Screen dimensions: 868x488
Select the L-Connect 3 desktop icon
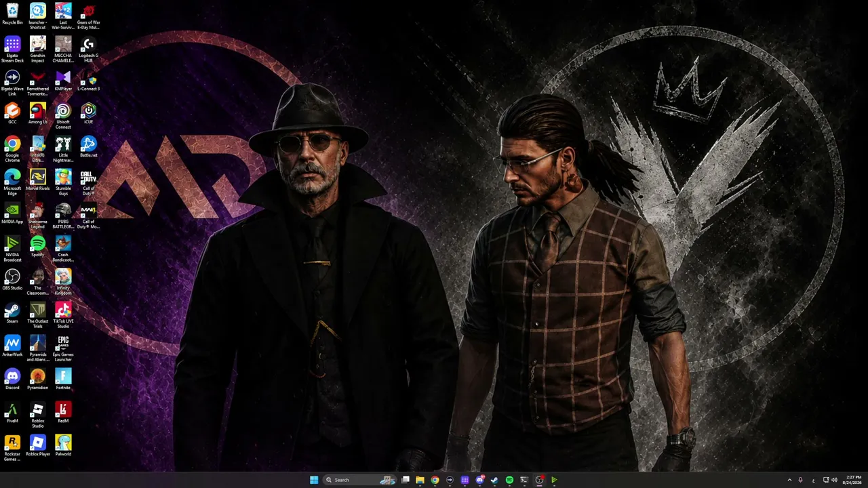click(x=88, y=81)
